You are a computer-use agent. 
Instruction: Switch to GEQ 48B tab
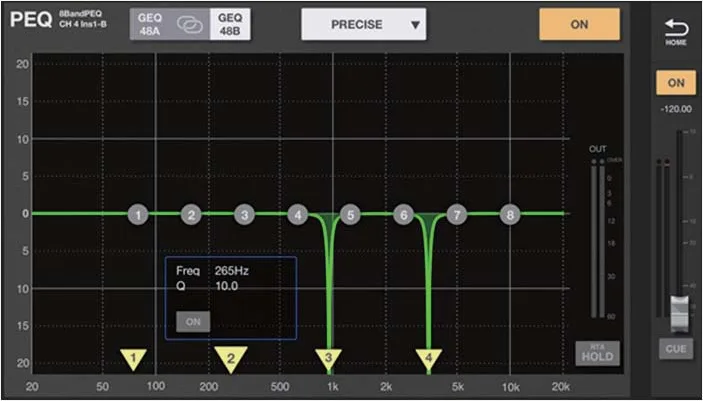tap(230, 24)
